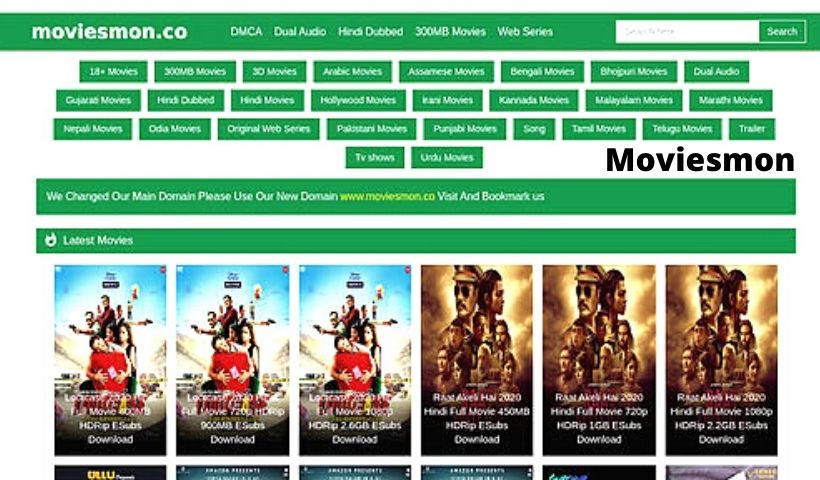Select the Original Web Series category
Screen dimensions: 820x480
click(x=268, y=129)
